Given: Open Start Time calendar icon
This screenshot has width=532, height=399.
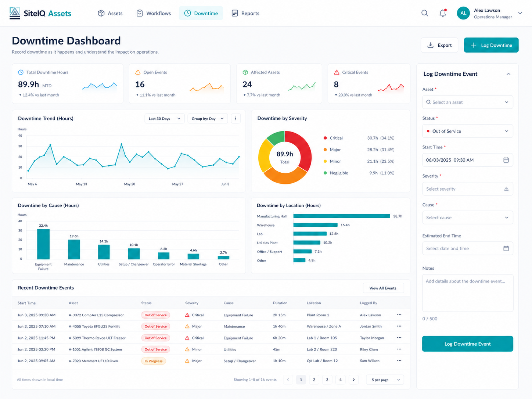Looking at the screenshot, I should (x=506, y=160).
